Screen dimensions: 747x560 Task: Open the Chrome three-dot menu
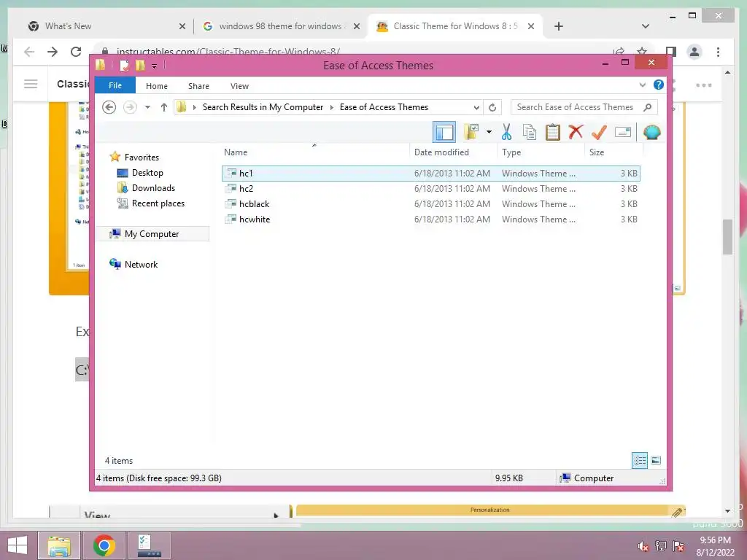[718, 52]
